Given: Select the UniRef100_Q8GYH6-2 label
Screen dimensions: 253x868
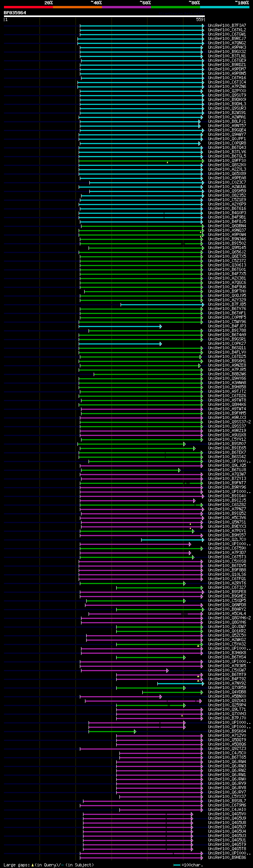Looking at the screenshot, I should [229, 618].
